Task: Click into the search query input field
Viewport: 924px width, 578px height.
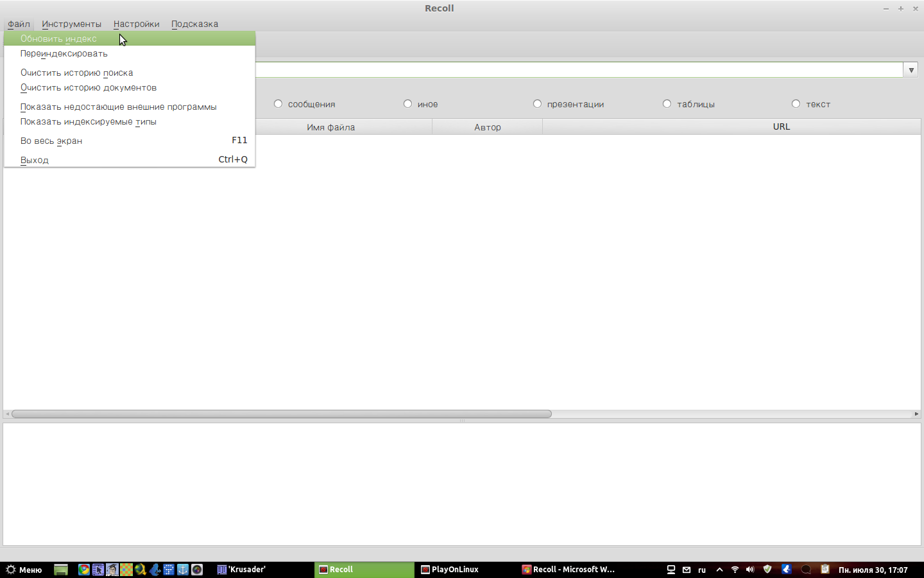Action: coord(579,70)
